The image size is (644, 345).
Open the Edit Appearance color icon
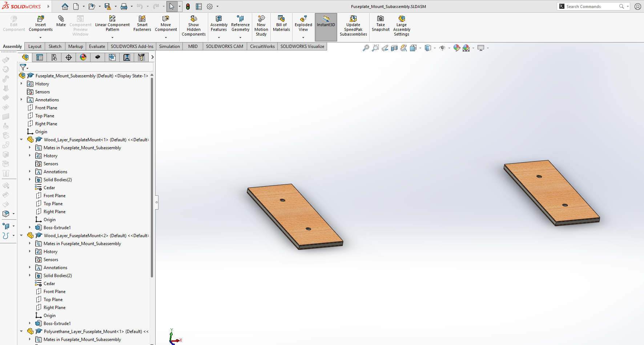tap(457, 48)
